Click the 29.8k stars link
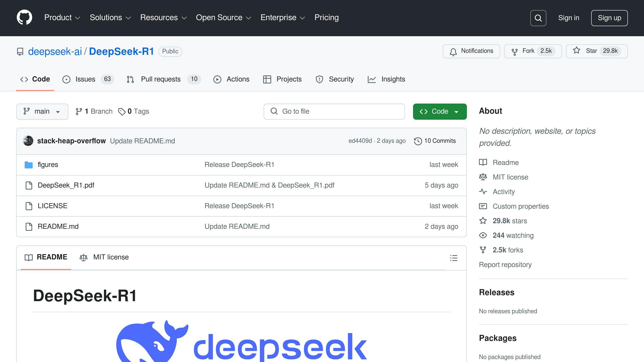644x362 pixels. [510, 221]
